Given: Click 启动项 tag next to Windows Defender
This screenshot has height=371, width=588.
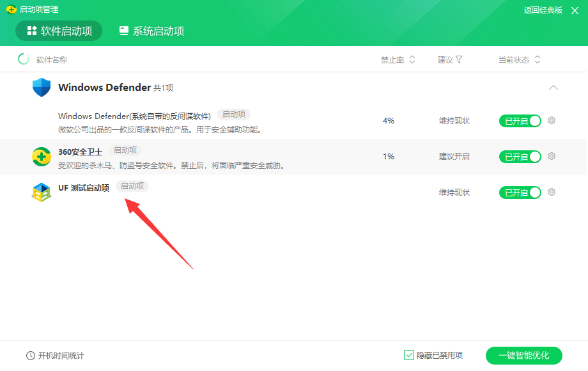Looking at the screenshot, I should [x=234, y=114].
